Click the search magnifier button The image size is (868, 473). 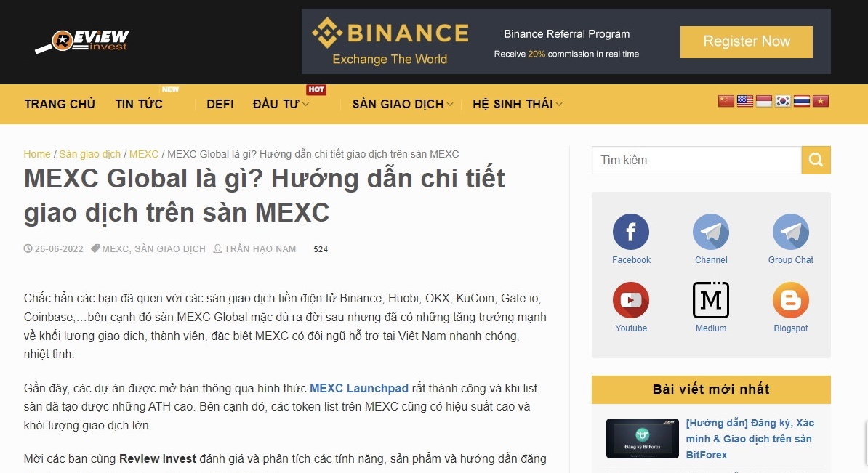pos(816,160)
